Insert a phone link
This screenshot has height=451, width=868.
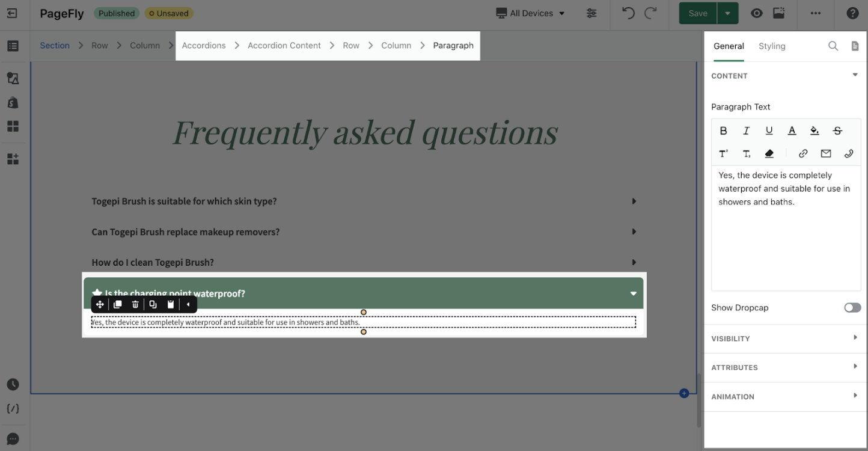(x=849, y=154)
